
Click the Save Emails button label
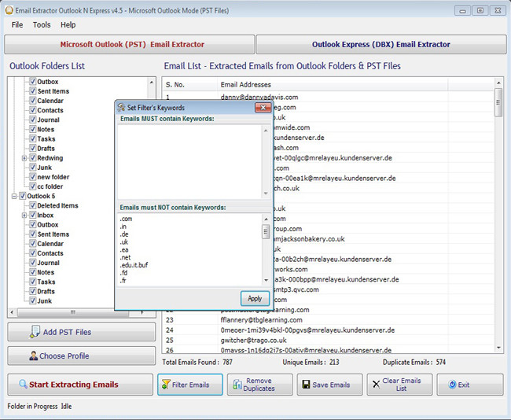pyautogui.click(x=331, y=385)
